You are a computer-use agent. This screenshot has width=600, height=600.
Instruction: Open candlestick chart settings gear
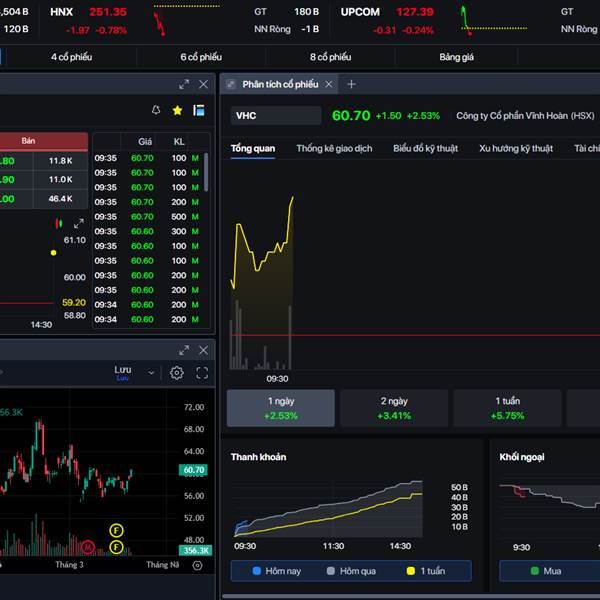point(177,373)
